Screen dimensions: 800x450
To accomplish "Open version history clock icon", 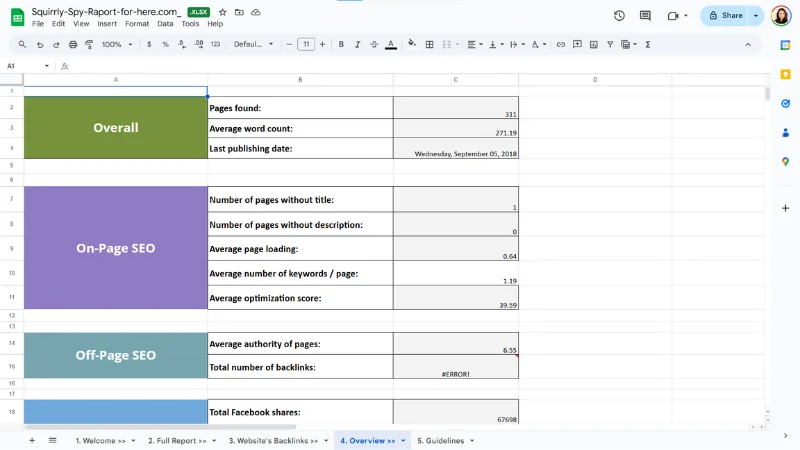I will click(619, 16).
